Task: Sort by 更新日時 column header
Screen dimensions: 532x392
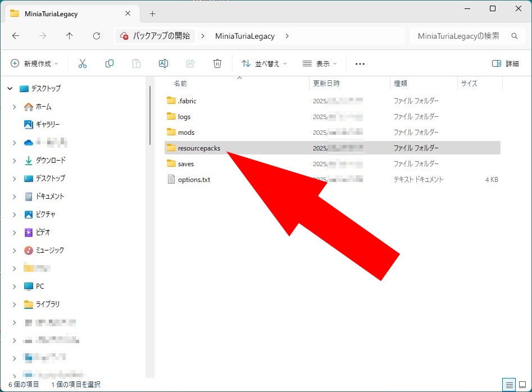Action: point(326,84)
